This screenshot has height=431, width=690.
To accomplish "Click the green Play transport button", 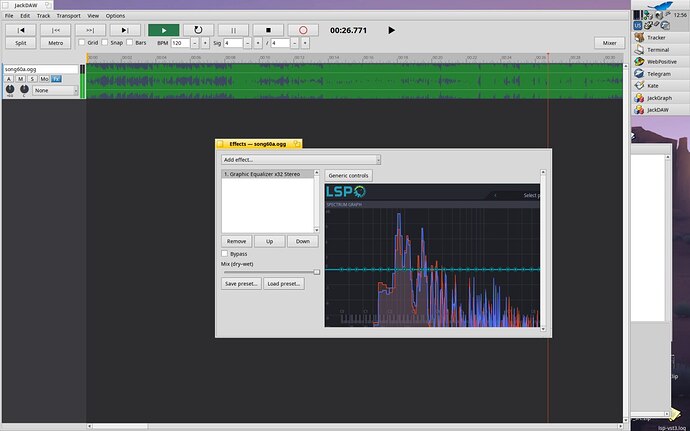I will [x=164, y=30].
